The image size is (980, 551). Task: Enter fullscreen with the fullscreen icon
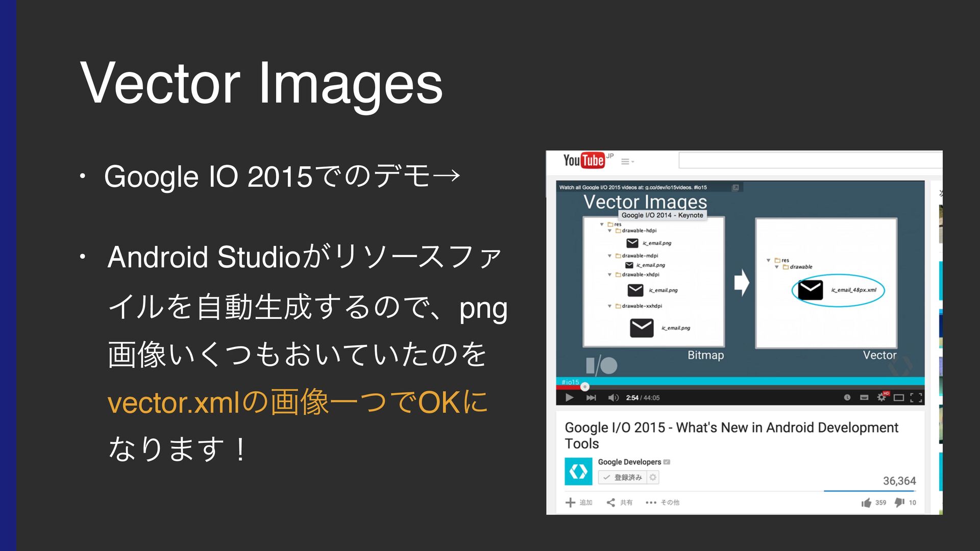(916, 397)
